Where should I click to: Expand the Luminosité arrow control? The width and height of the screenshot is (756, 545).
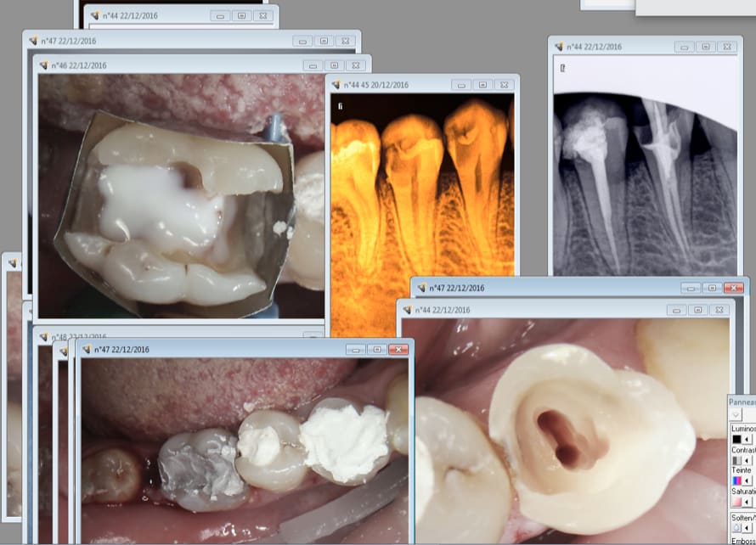(748, 439)
